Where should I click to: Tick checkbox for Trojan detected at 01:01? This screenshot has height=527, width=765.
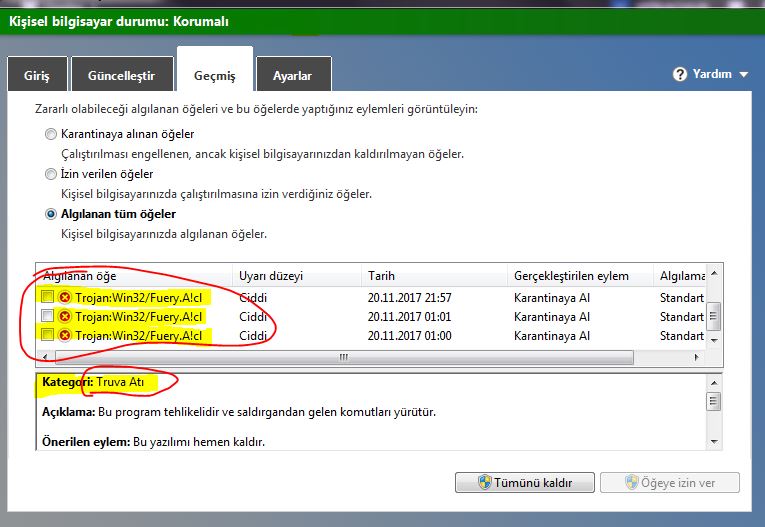47,316
